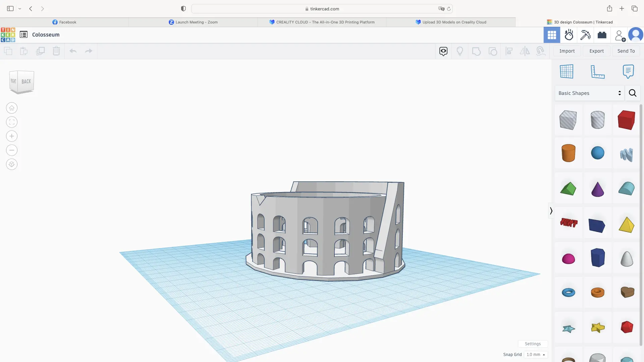Click the Paste tool icon
This screenshot has height=362, width=644.
click(24, 51)
